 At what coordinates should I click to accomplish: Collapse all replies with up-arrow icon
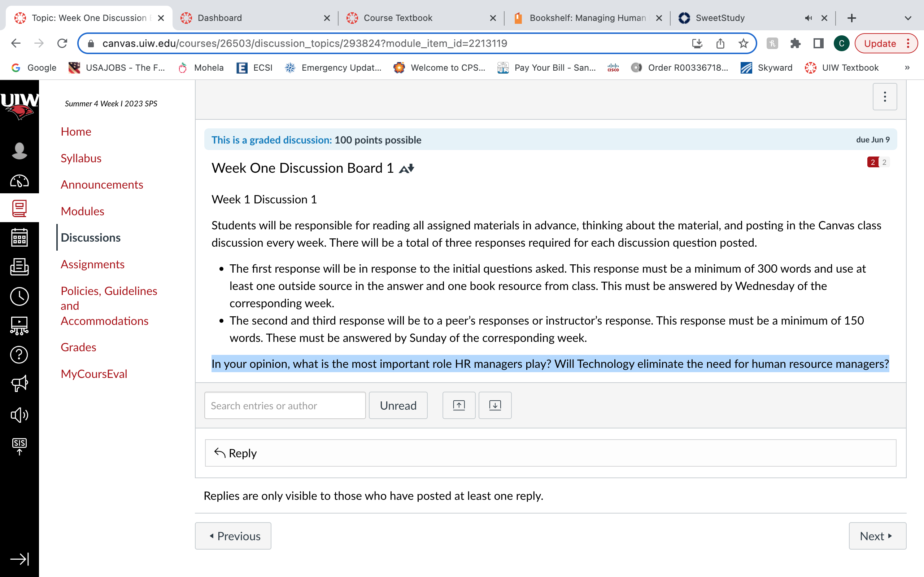pos(459,405)
